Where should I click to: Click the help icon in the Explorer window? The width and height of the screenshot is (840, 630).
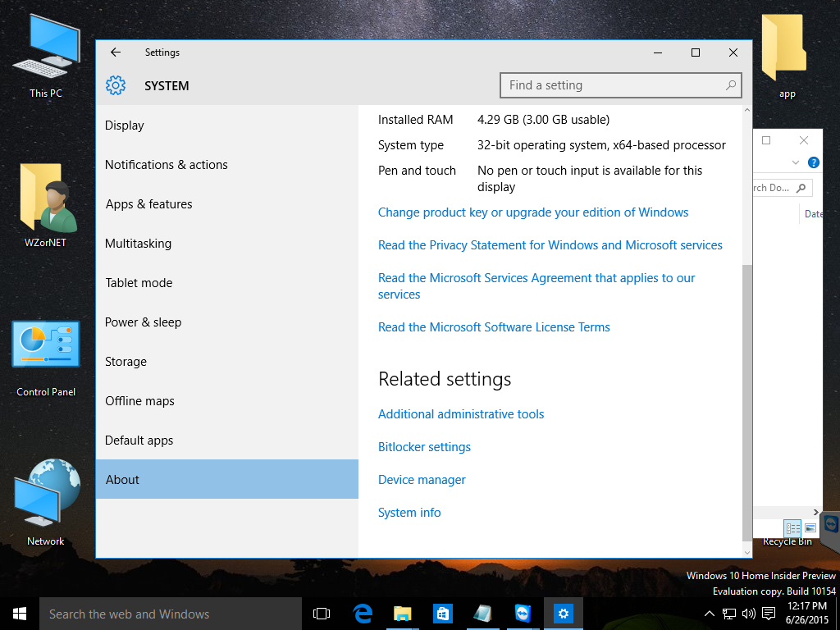point(813,162)
